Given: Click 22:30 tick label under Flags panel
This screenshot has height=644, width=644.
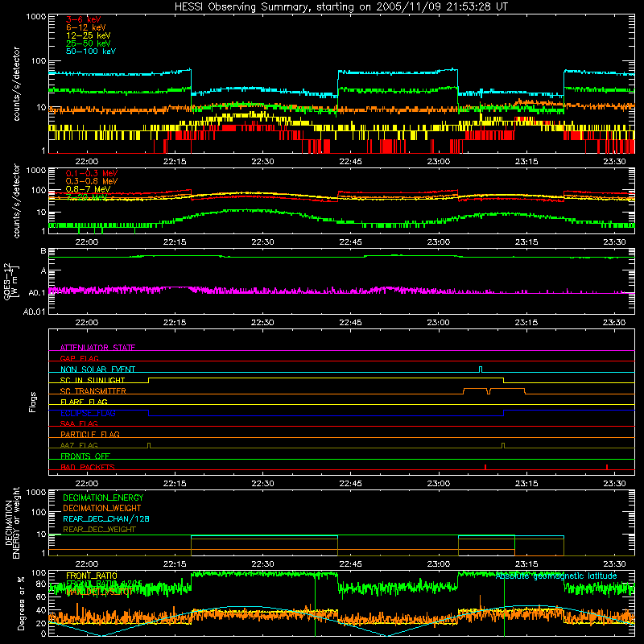Looking at the screenshot, I should pos(262,484).
